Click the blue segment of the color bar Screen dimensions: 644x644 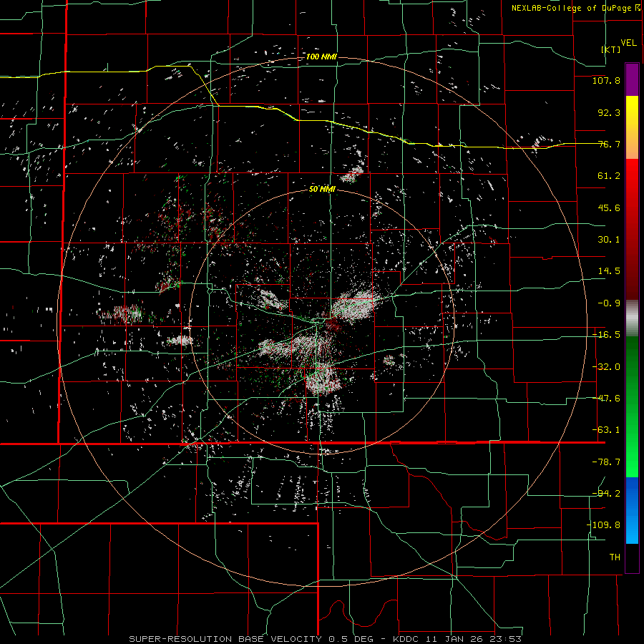click(x=632, y=510)
